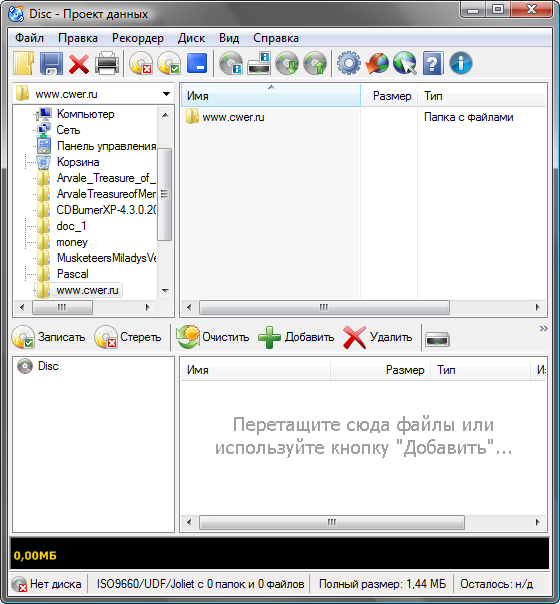Click Полный размер: 1,44 МБ status entry
560x604 pixels.
(382, 584)
